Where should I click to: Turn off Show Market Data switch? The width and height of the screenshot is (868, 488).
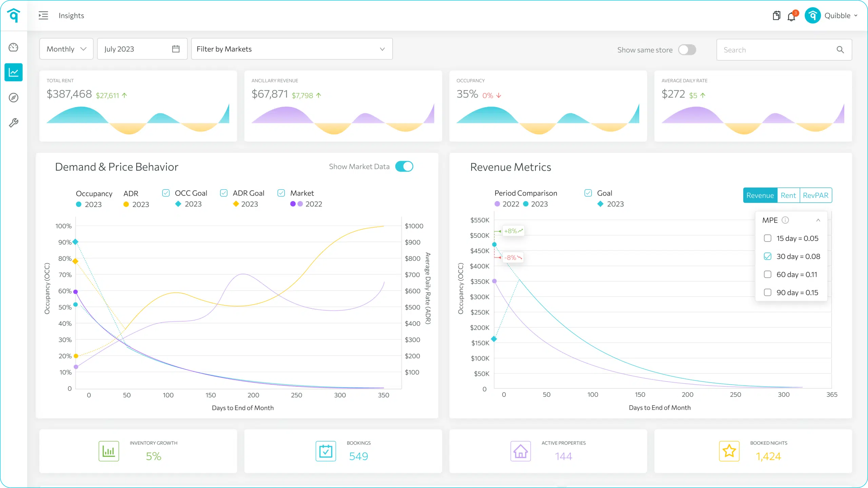pyautogui.click(x=404, y=166)
